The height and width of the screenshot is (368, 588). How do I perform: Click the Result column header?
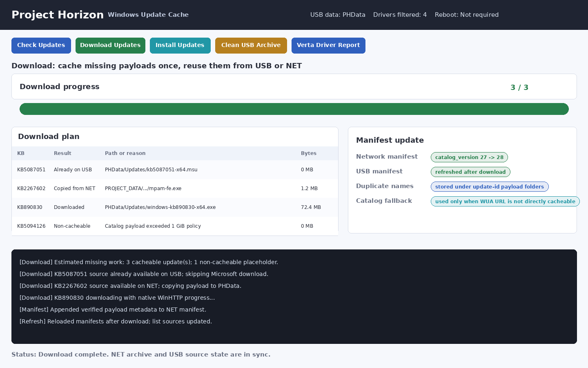62,153
